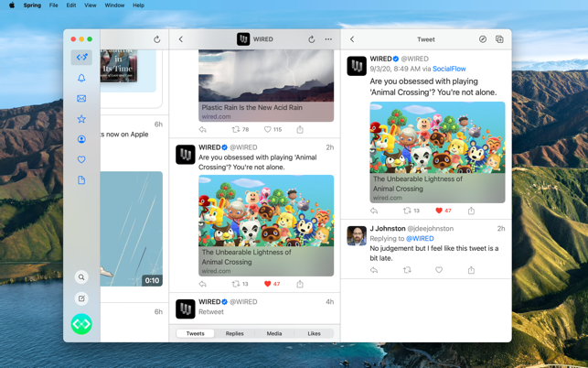The image size is (588, 368).
Task: Open tweet in browser compass icon
Action: [x=483, y=39]
